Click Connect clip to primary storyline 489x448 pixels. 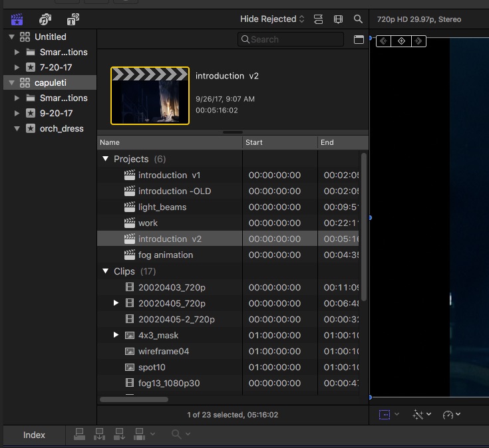click(79, 434)
